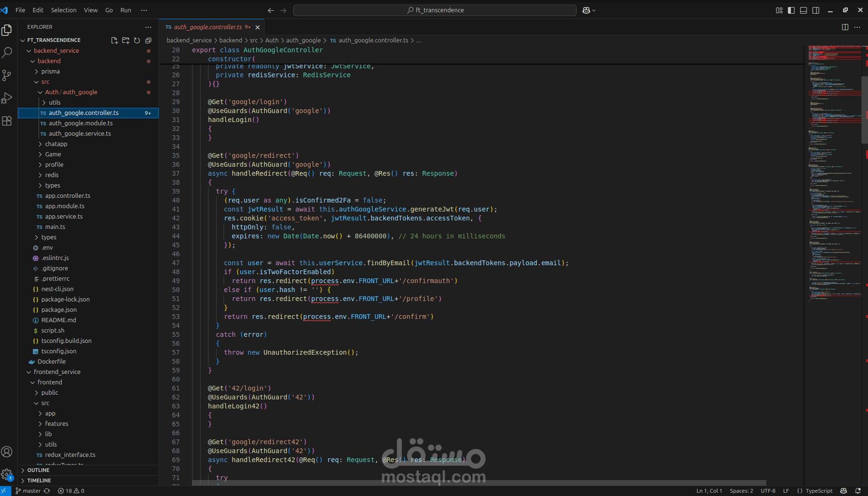This screenshot has width=868, height=496.
Task: Open the View menu
Action: [90, 10]
